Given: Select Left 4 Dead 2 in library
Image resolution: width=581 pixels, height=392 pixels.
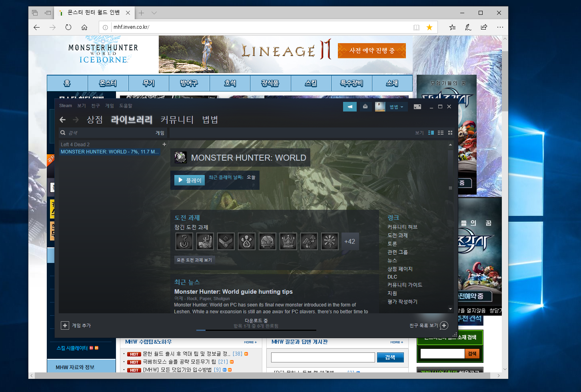Looking at the screenshot, I should [x=75, y=144].
